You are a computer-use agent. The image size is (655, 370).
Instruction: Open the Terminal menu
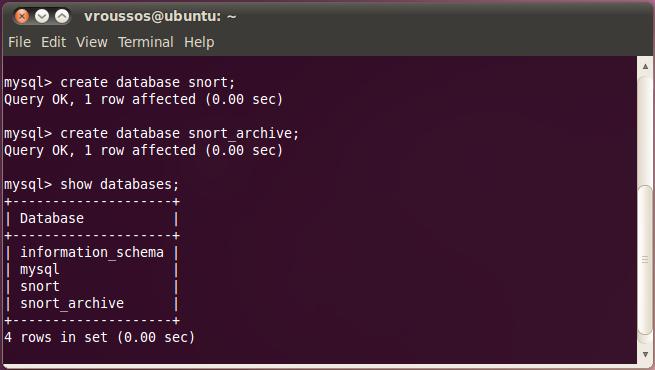[x=146, y=42]
